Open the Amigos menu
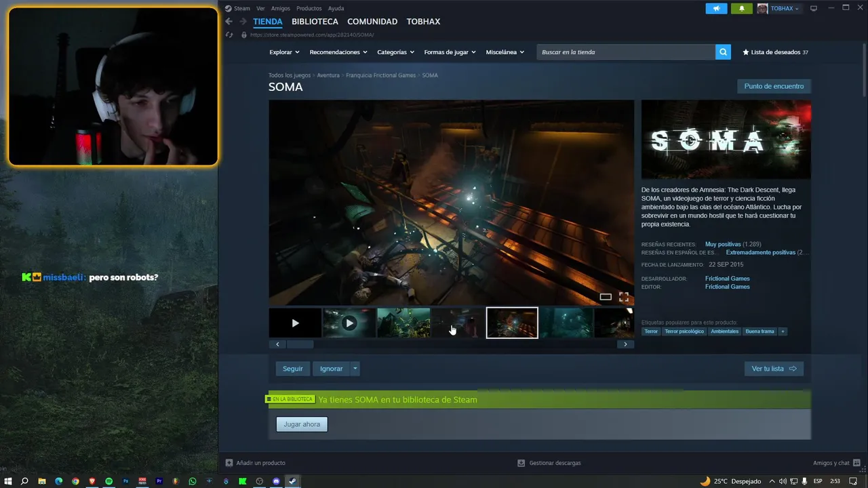The image size is (868, 488). 281,8
